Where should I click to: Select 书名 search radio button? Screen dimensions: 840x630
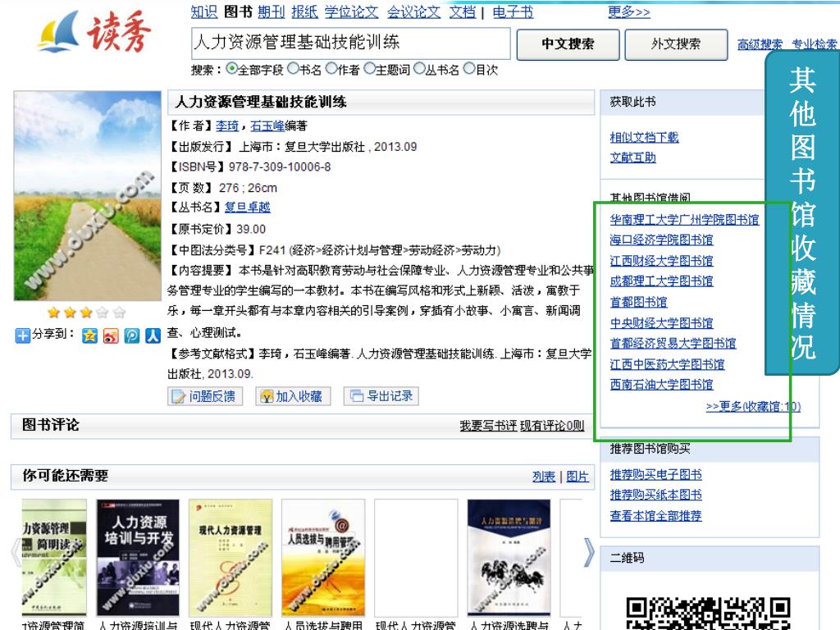(293, 69)
